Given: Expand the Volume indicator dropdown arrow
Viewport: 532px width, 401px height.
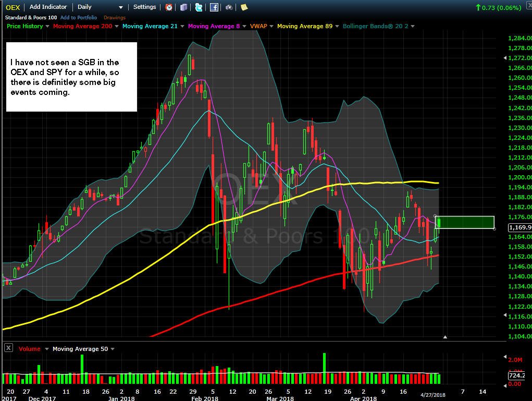Looking at the screenshot, I should tap(47, 349).
